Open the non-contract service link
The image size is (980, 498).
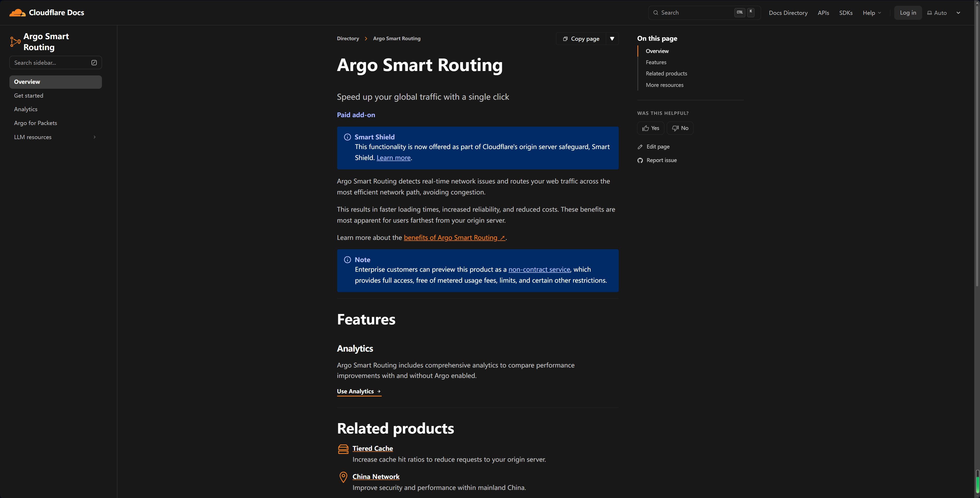click(539, 270)
